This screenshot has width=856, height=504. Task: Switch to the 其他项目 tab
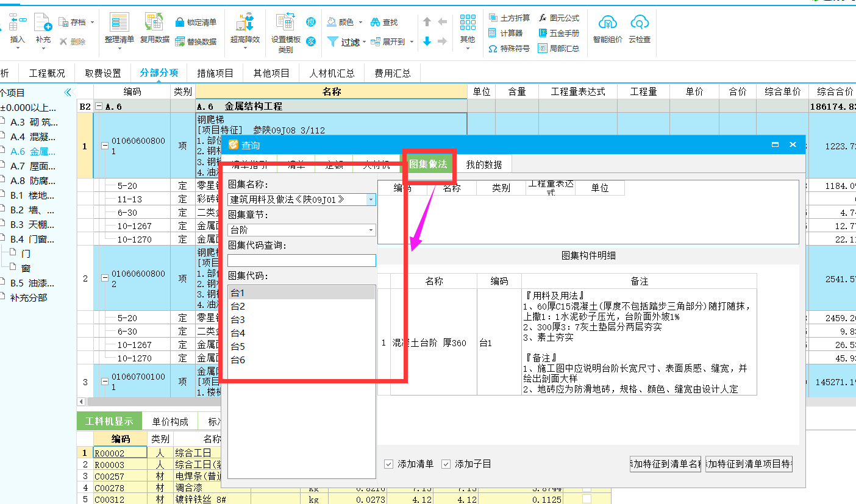[x=272, y=73]
